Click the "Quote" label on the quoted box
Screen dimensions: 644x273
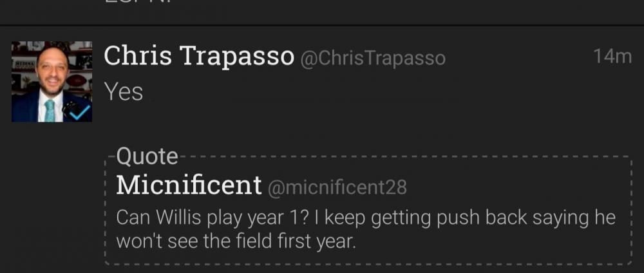pyautogui.click(x=147, y=156)
